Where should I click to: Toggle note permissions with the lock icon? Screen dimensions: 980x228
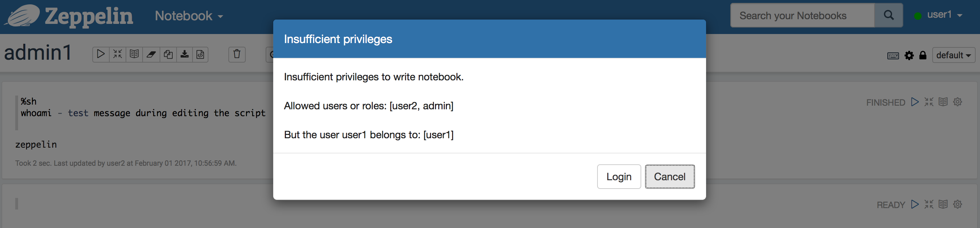click(923, 55)
